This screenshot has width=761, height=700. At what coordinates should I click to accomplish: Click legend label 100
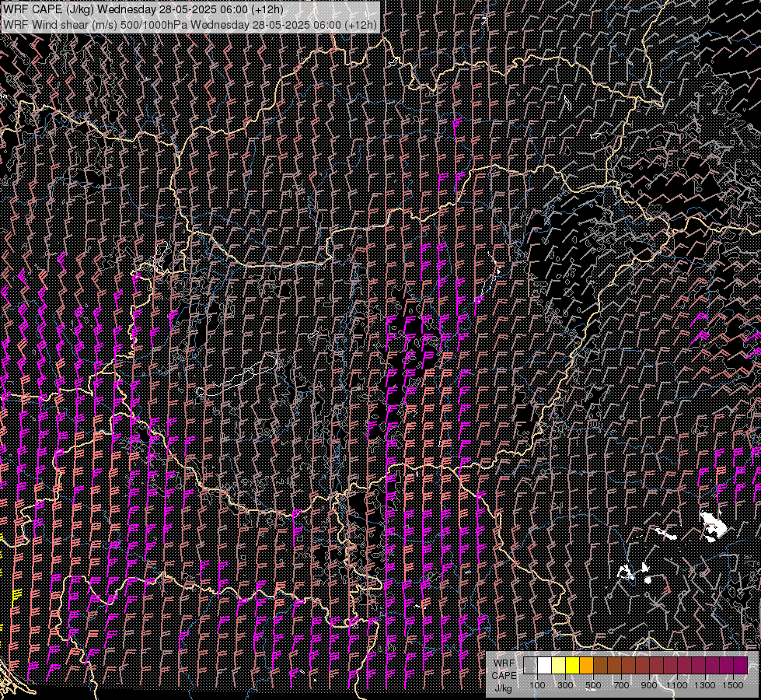click(x=537, y=685)
